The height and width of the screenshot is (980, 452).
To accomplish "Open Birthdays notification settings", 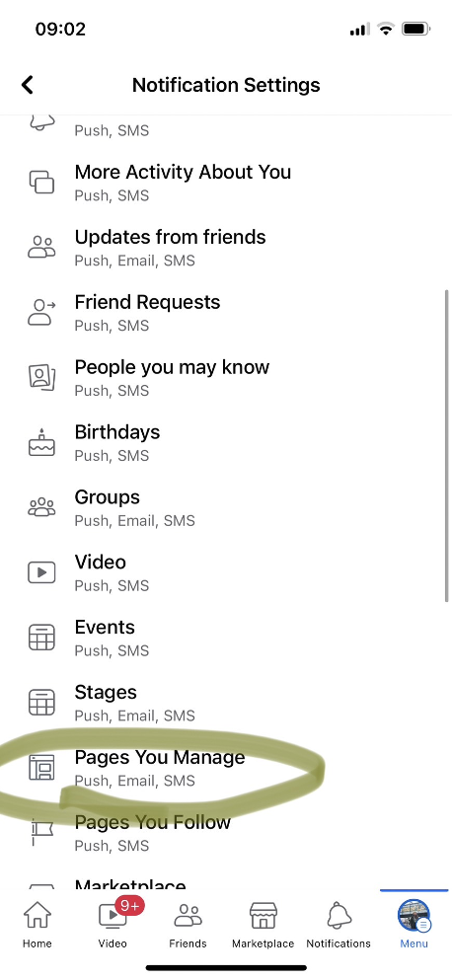I will click(x=226, y=442).
